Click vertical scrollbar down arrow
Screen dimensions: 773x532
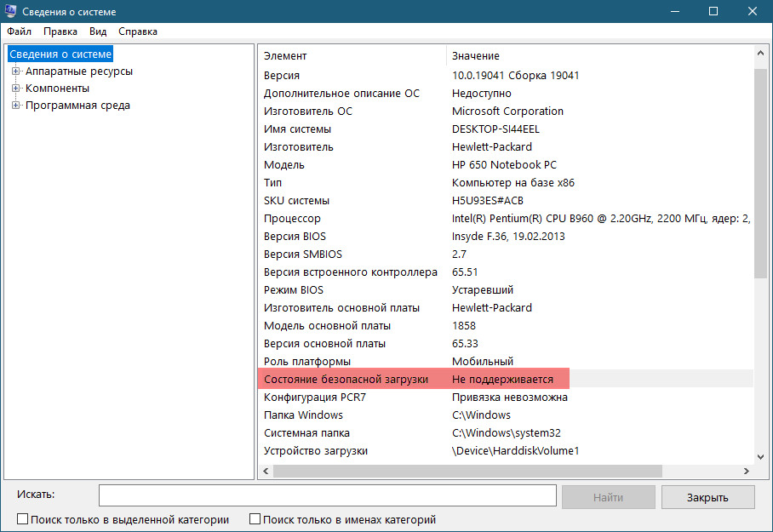(760, 457)
